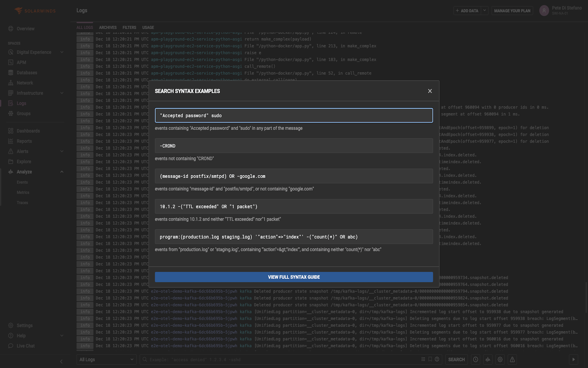Click inside the log search input field
This screenshot has width=588, height=368.
click(x=258, y=359)
